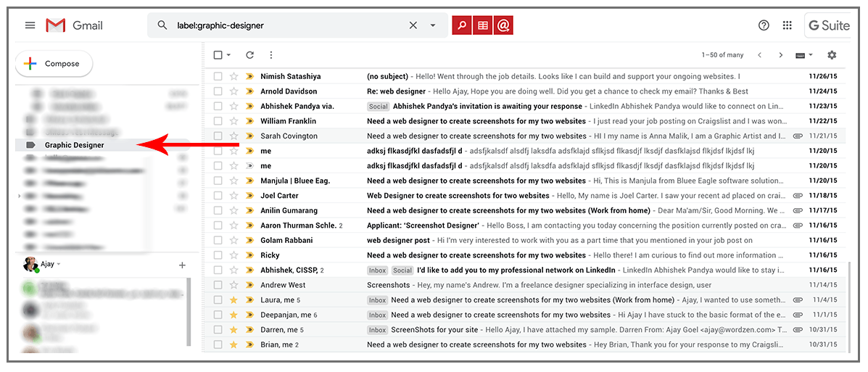Clear the search with the X icon
This screenshot has width=868, height=372.
coord(413,25)
